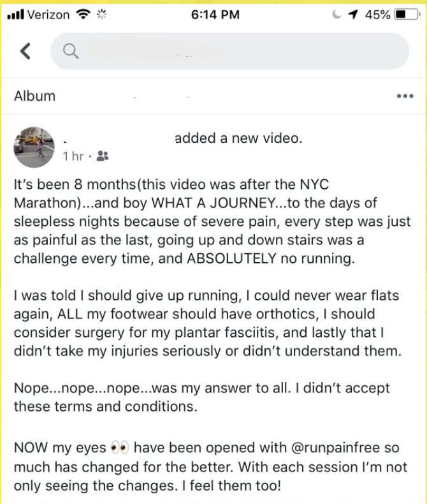This screenshot has width=427, height=504.
Task: Go back using the left chevron
Action: click(25, 52)
